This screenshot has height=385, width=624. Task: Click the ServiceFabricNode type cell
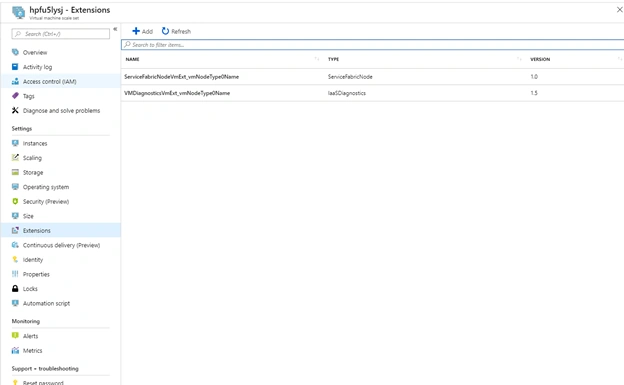click(x=350, y=76)
